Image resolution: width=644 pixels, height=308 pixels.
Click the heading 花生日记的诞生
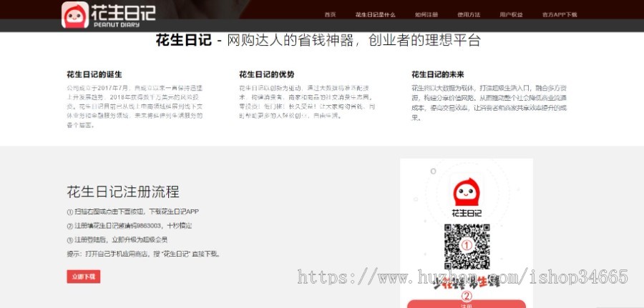click(x=94, y=74)
